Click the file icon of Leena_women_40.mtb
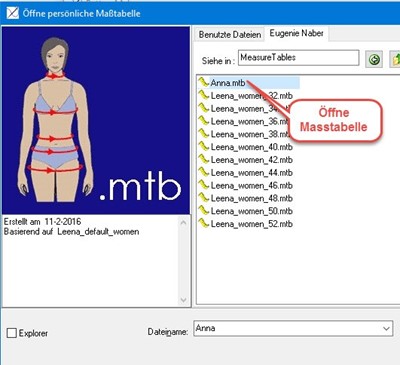Image resolution: width=400 pixels, height=365 pixels. click(203, 146)
